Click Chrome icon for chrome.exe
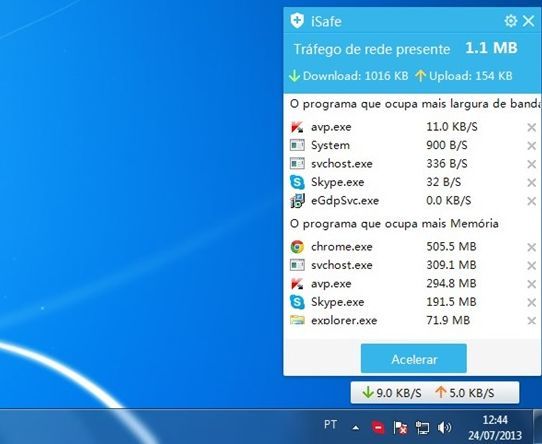Screen dimensions: 542x444 [x=297, y=247]
